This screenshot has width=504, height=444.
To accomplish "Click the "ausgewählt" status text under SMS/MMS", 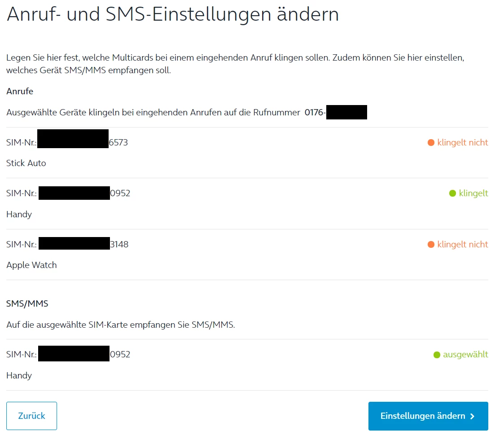I will 465,355.
